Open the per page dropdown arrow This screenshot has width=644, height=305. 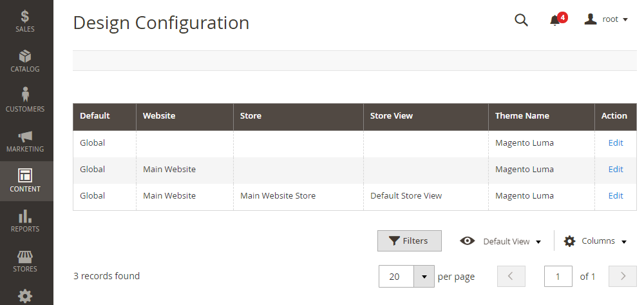tap(424, 276)
